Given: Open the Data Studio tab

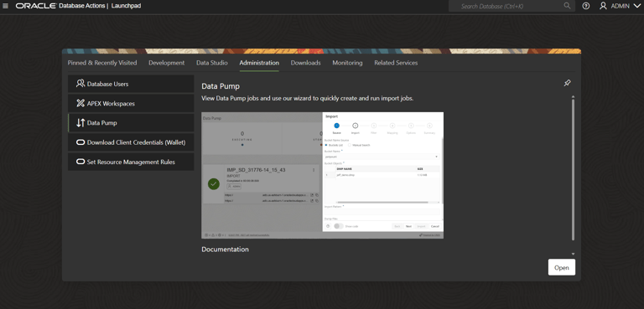Looking at the screenshot, I should click(212, 63).
